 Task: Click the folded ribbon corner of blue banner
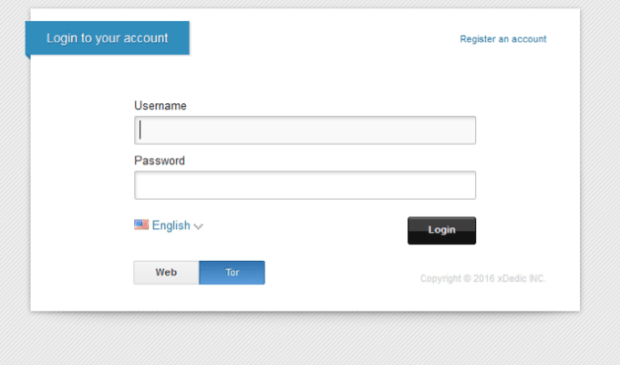pos(28,57)
